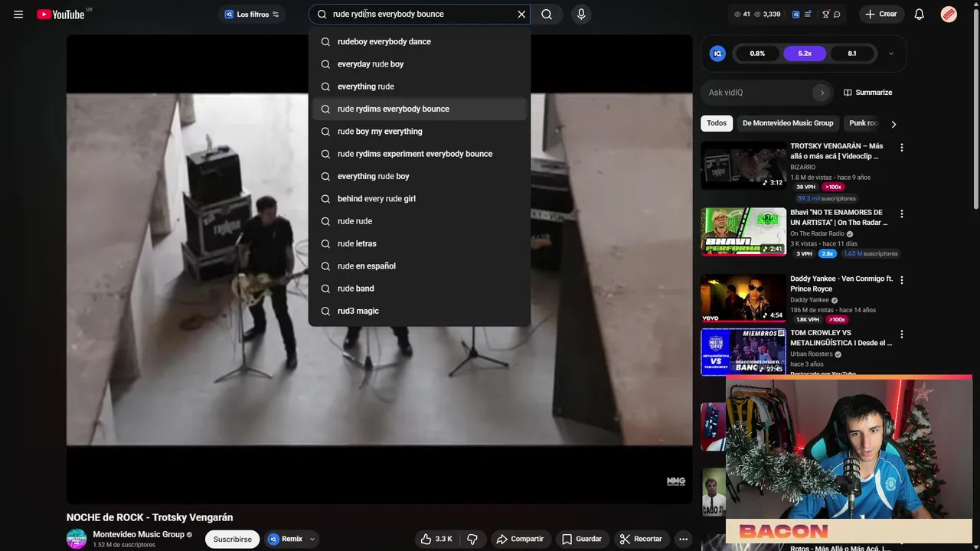Choose suggestion rude band

click(420, 289)
